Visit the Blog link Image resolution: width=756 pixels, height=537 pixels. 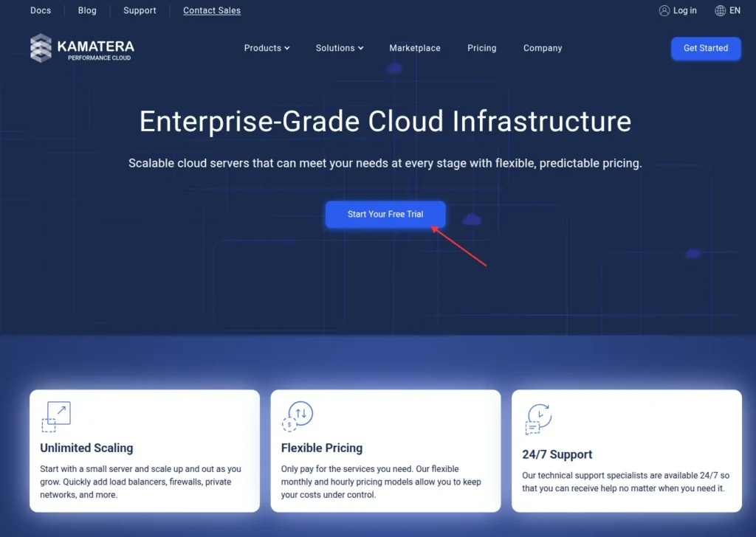point(87,10)
